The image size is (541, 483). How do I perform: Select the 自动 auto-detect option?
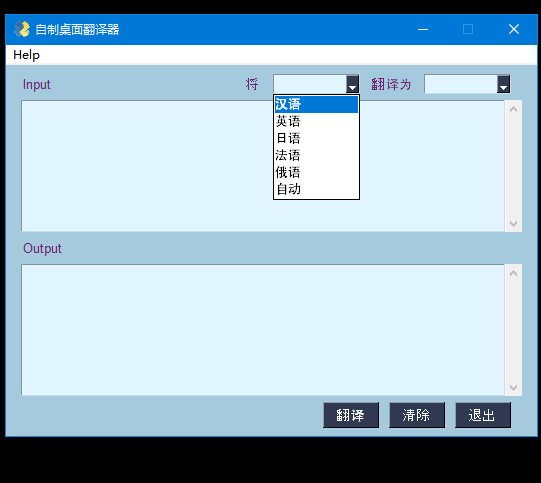coord(316,189)
